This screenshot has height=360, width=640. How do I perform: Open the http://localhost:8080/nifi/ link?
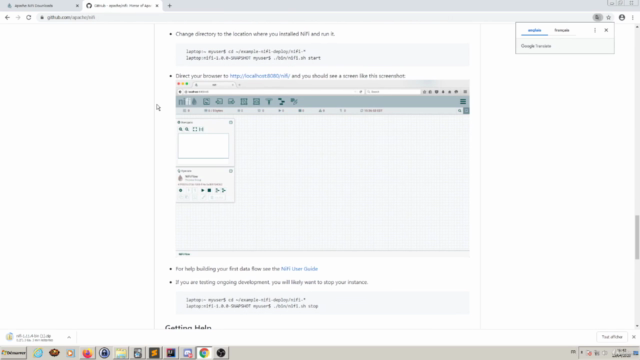click(260, 76)
